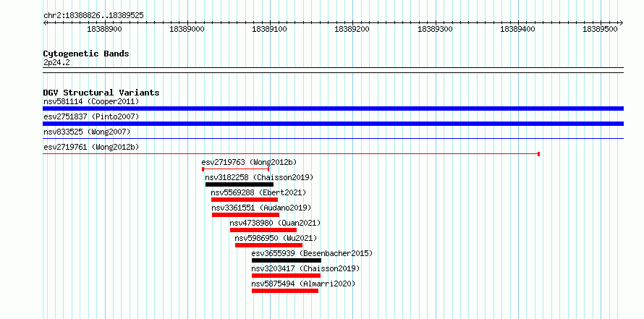The image size is (644, 319).
Task: Click the nsv5986950 (Wu2021) label
Action: click(x=276, y=238)
